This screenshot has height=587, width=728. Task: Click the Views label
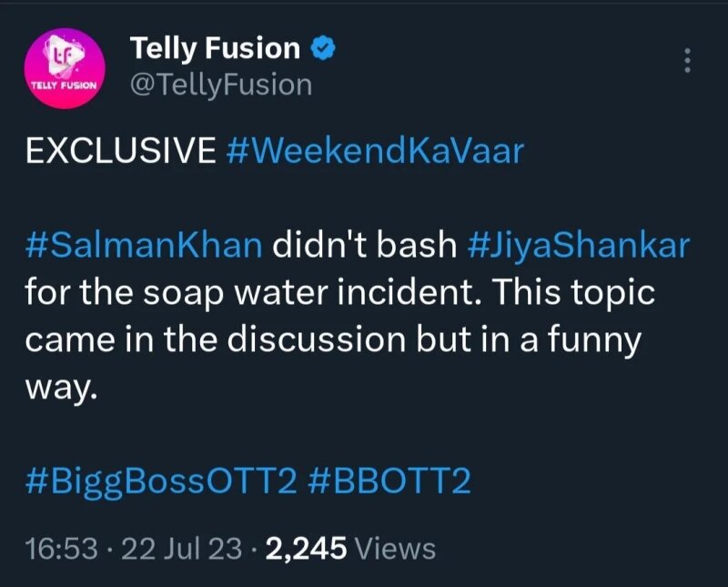click(x=394, y=549)
